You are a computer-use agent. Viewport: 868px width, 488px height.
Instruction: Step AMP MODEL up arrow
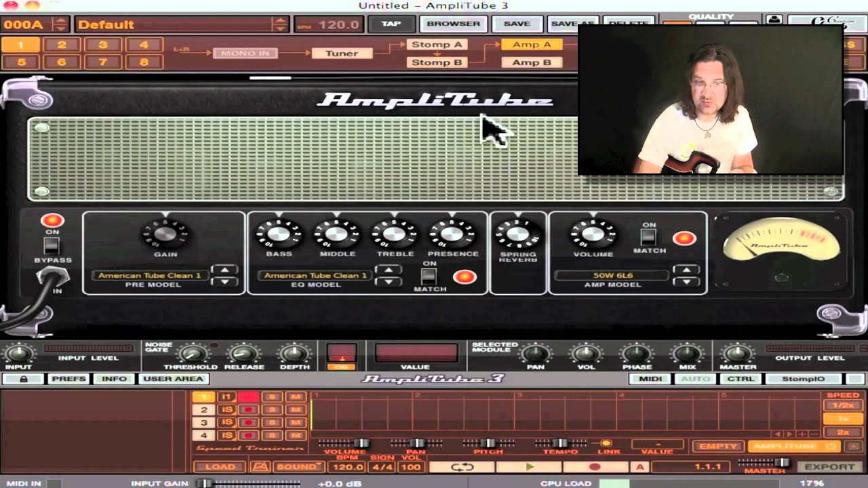click(686, 270)
